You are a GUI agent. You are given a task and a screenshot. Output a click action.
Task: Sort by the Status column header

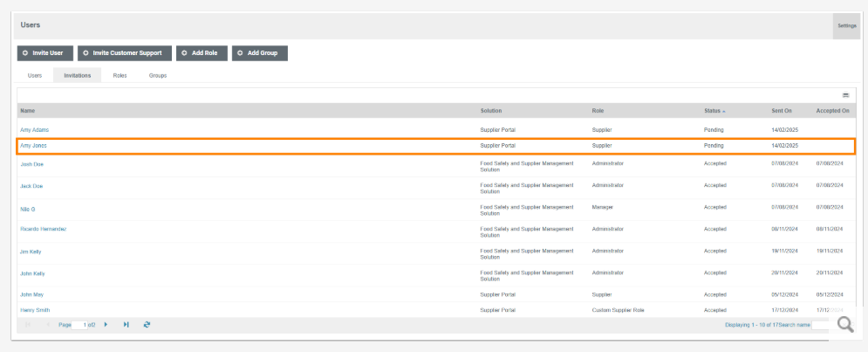714,111
